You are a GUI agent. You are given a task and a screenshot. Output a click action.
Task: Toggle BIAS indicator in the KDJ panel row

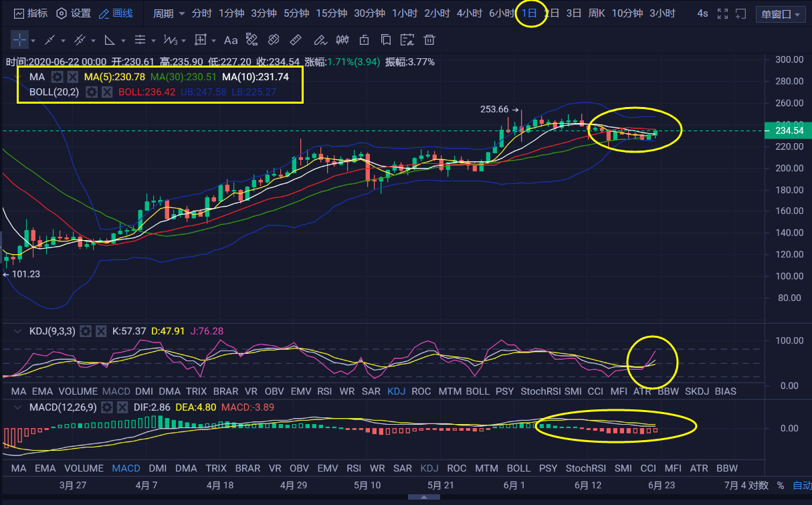click(726, 391)
